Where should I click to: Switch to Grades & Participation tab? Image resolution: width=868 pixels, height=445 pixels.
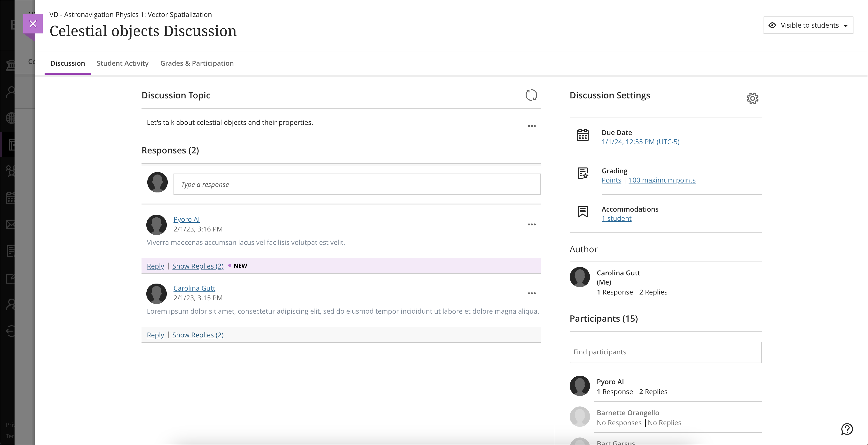(x=196, y=63)
